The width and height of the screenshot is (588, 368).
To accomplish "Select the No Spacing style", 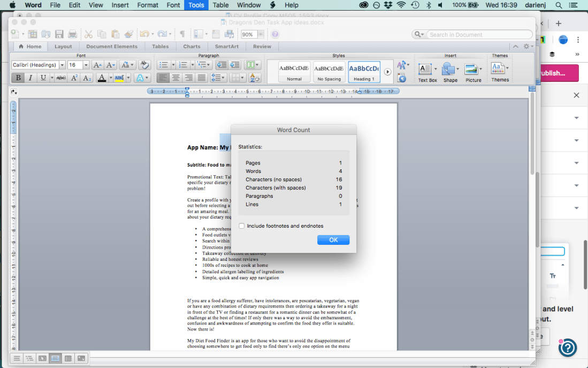I will coord(329,72).
